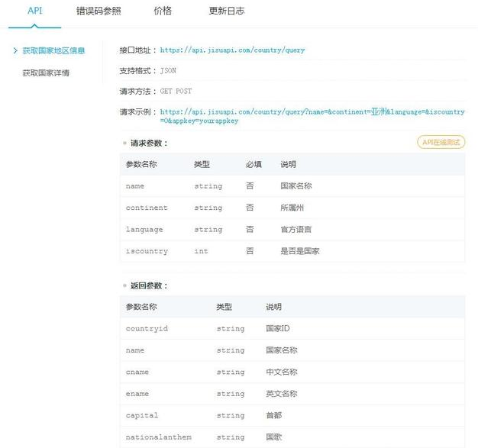Click the 是否是国家 description cell
This screenshot has width=478, height=448.
pos(300,251)
